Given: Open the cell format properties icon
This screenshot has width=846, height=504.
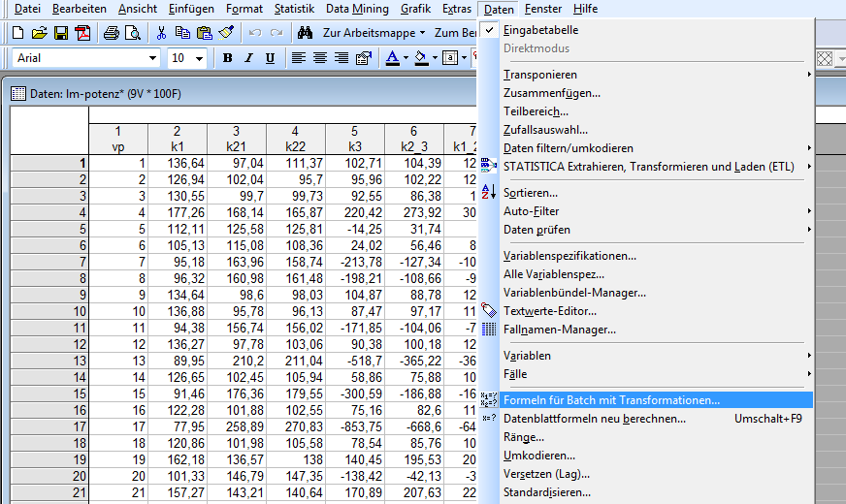Looking at the screenshot, I should pos(364,58).
